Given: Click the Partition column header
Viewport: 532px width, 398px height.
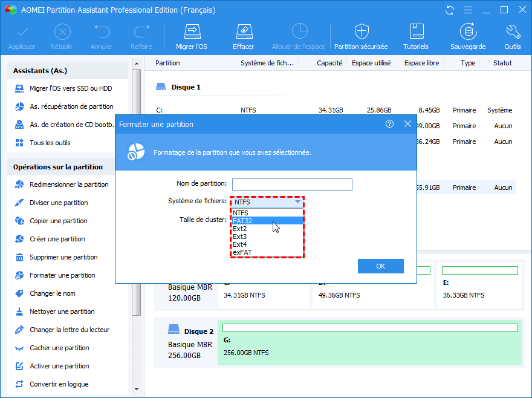Looking at the screenshot, I should click(167, 63).
